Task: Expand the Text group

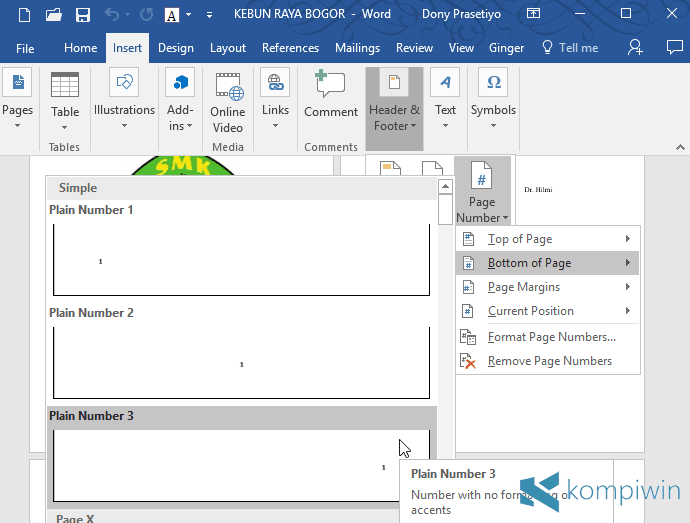Action: (x=445, y=99)
